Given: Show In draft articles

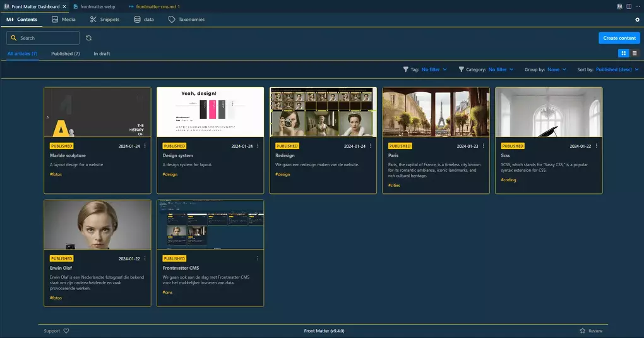Looking at the screenshot, I should click(102, 54).
